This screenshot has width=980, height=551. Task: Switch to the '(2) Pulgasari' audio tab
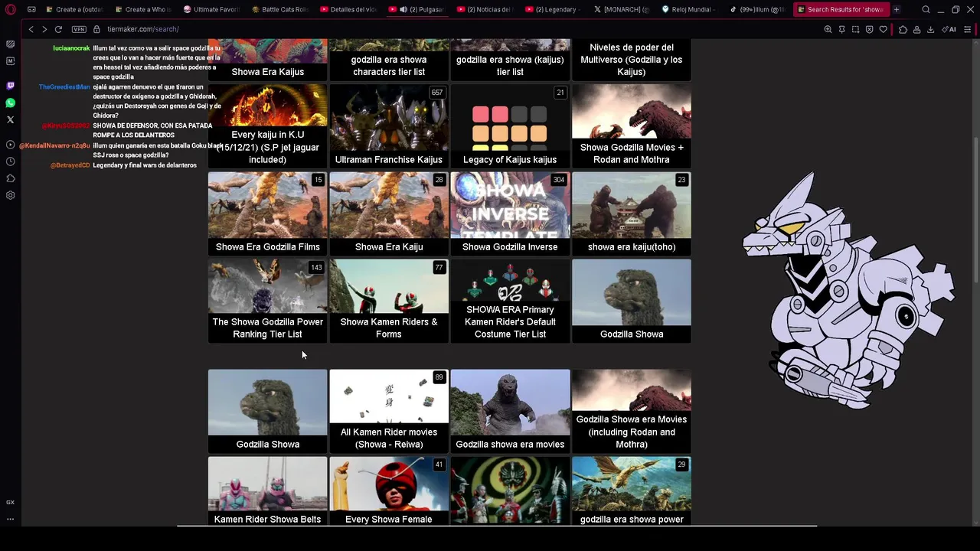pyautogui.click(x=417, y=9)
